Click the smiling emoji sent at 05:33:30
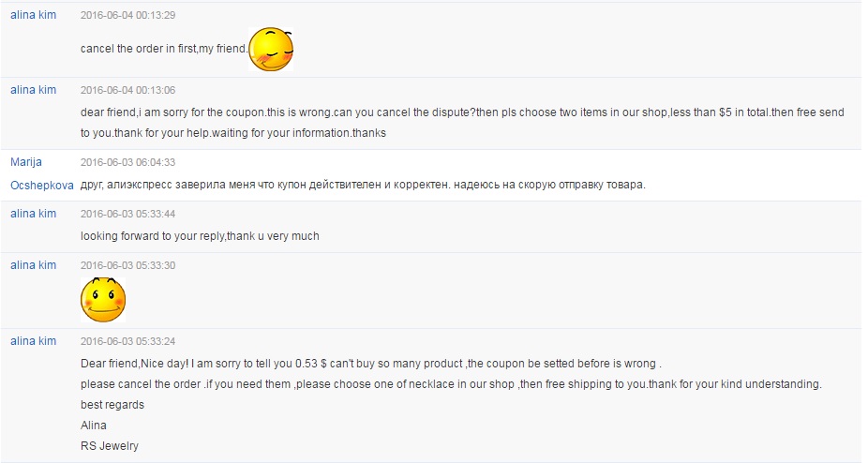Screen dimensions: 868x463 [103, 300]
